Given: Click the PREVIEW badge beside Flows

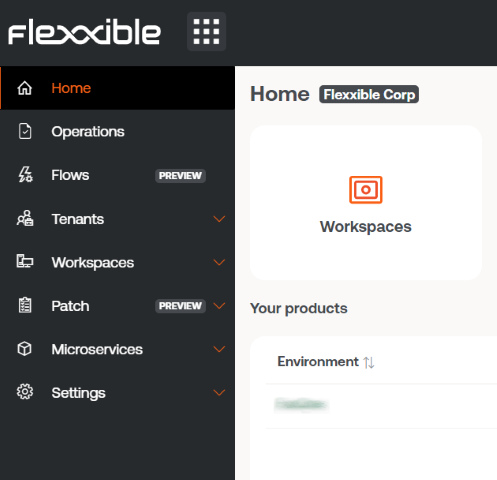Looking at the screenshot, I should click(180, 176).
